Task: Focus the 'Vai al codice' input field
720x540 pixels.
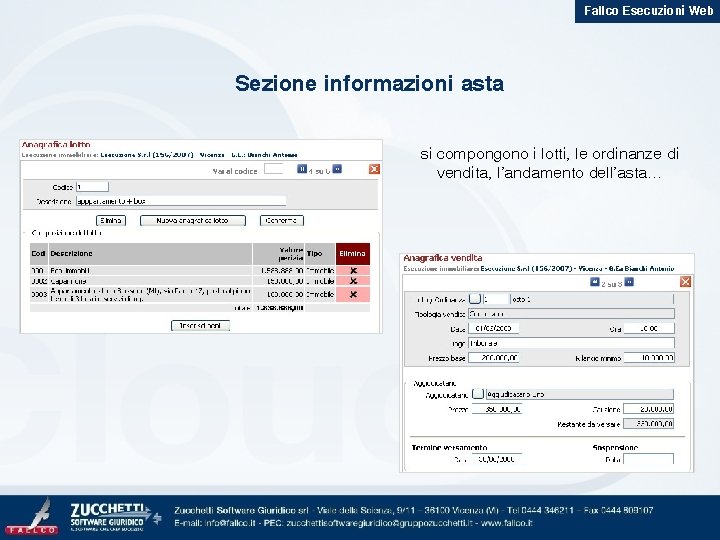Action: [x=274, y=169]
